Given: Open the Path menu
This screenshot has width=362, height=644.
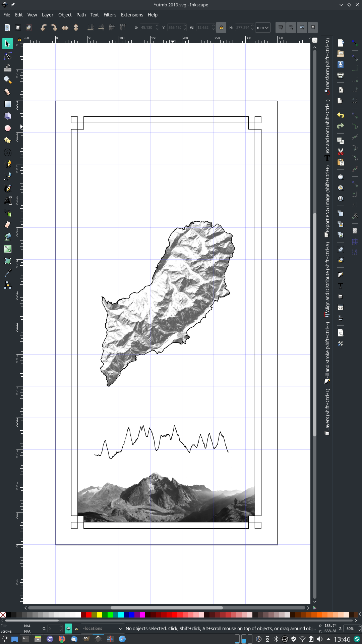Looking at the screenshot, I should coord(81,15).
